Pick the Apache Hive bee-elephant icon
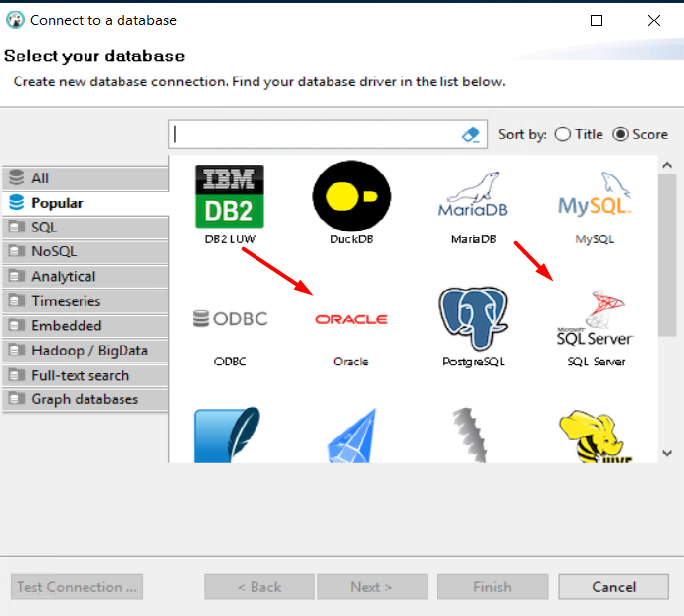 pos(596,436)
